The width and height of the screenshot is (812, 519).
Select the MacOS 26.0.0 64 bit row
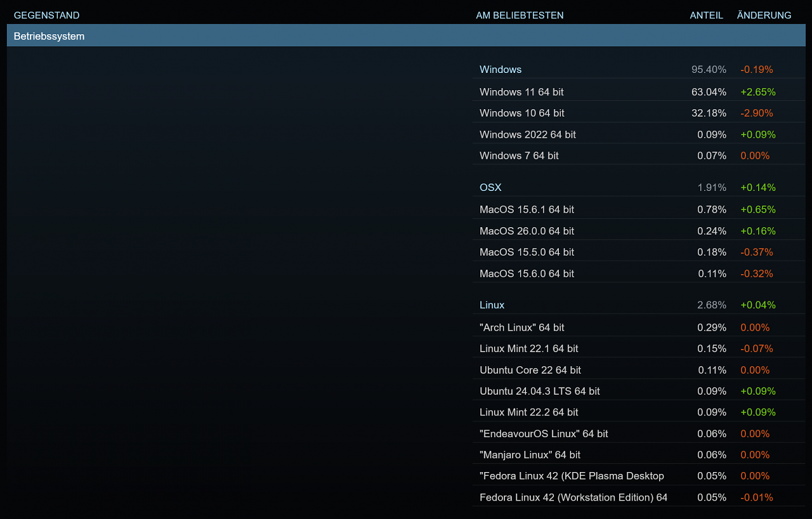pyautogui.click(x=639, y=231)
